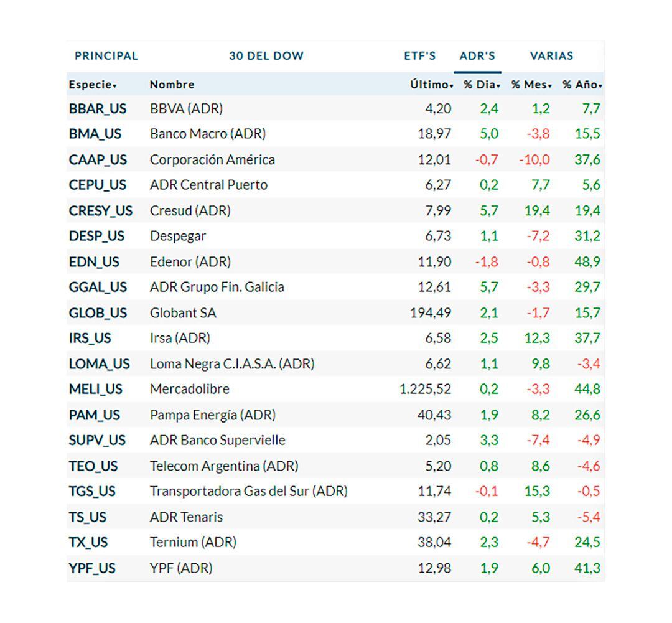Open the VARIAS tab

point(551,55)
